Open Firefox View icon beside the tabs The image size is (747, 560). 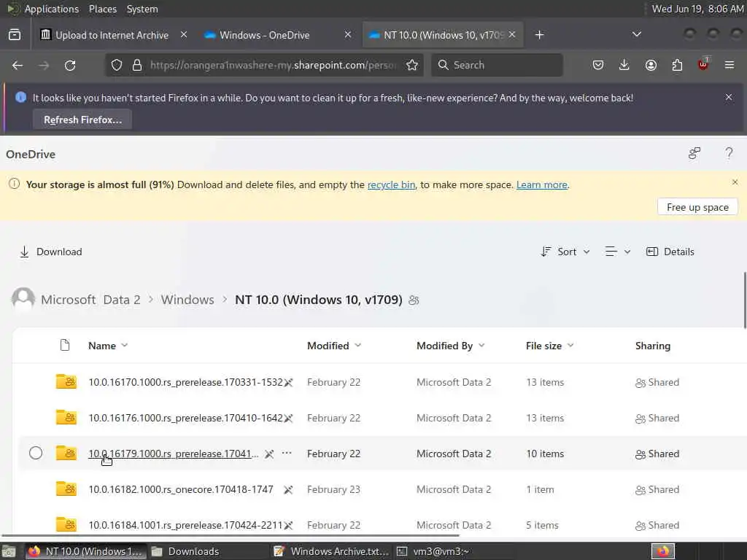(x=15, y=35)
